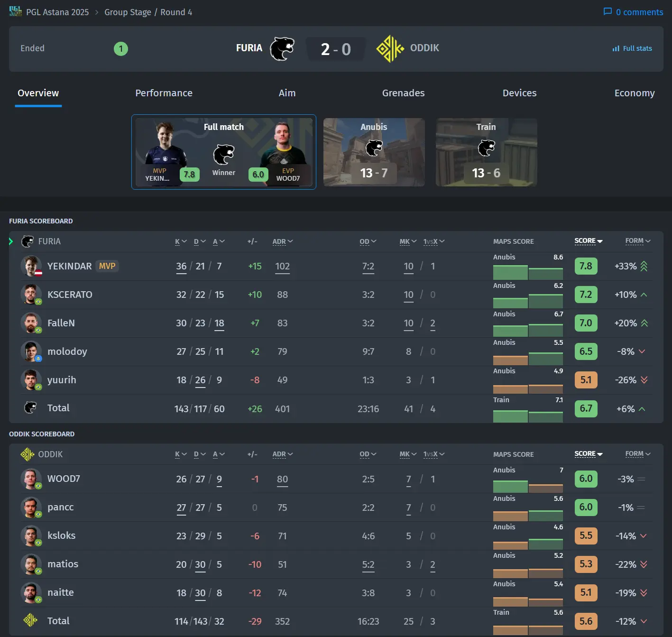Sort FURIA scoreboard by D column

[200, 241]
